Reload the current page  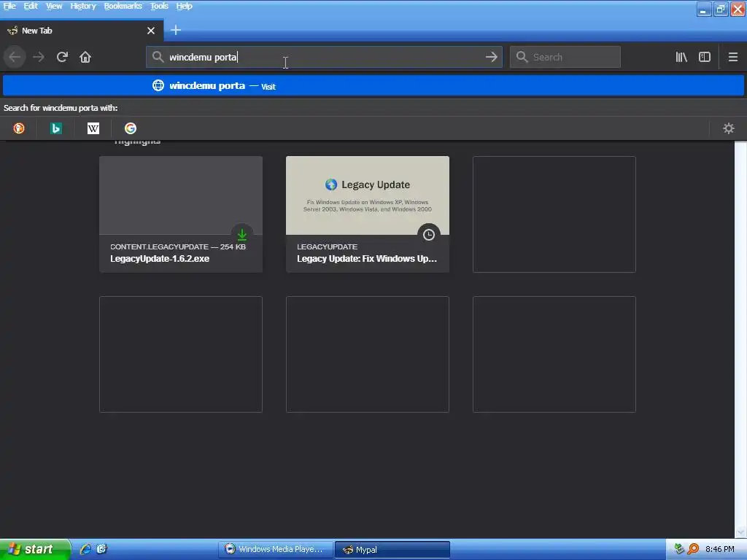(62, 57)
